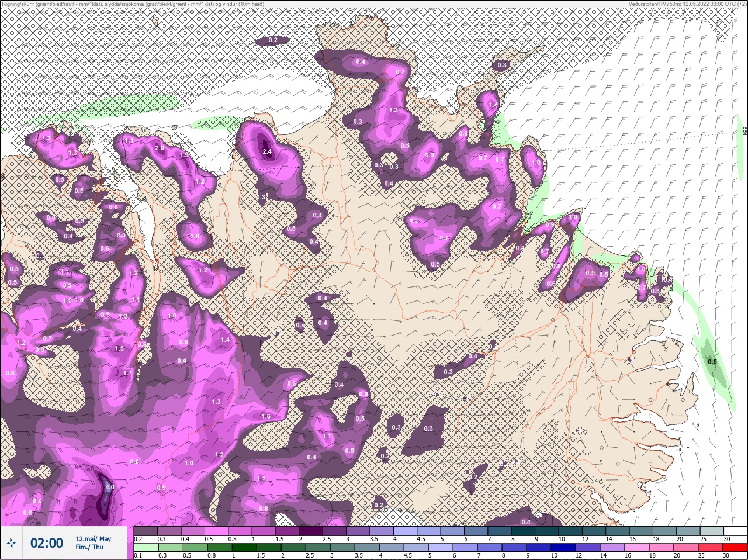Click the 0.2 label in the northern sea patch
This screenshot has height=560, width=748.
point(273,40)
